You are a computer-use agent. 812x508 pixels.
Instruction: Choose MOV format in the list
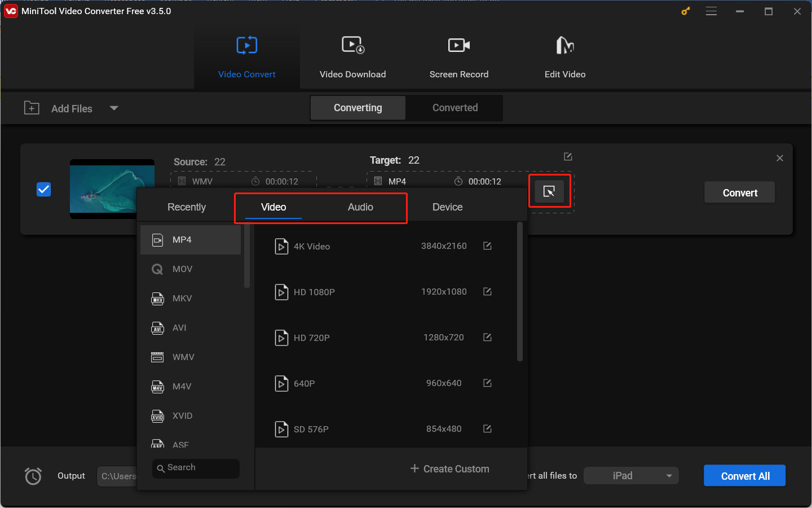191,269
